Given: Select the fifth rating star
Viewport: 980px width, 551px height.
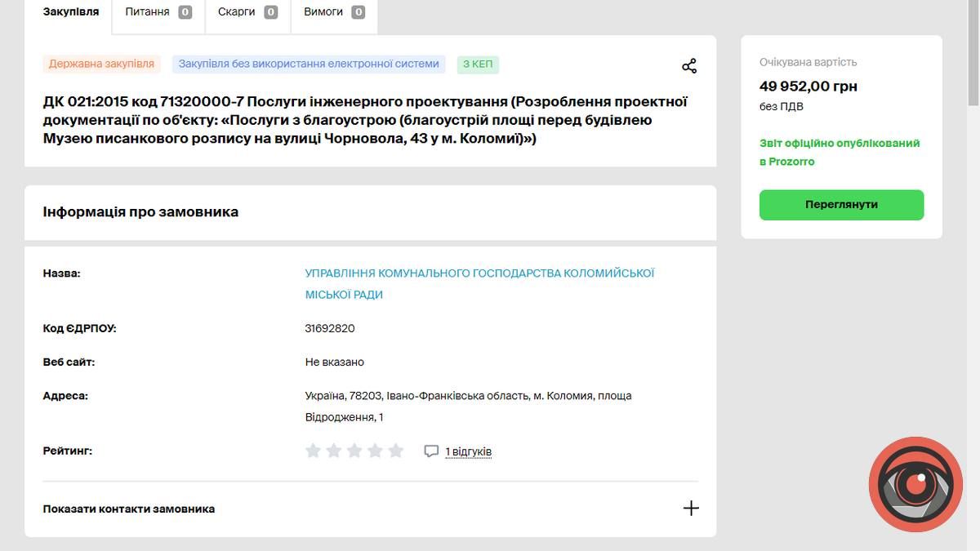Looking at the screenshot, I should (x=396, y=450).
